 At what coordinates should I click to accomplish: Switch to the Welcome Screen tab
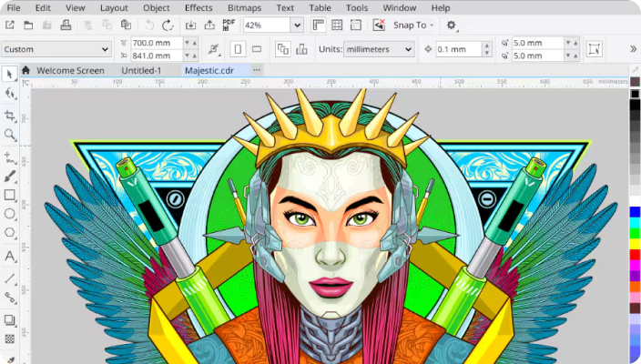[x=70, y=70]
